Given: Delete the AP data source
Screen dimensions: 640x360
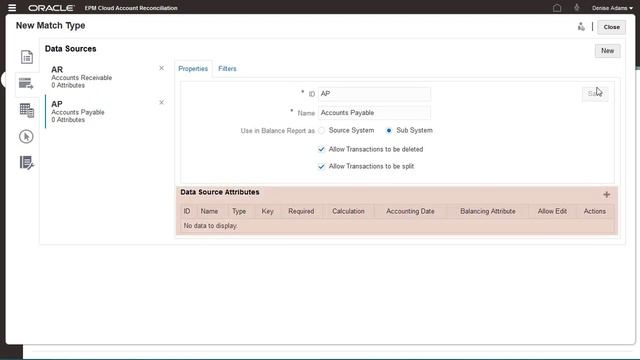Looking at the screenshot, I should tap(162, 102).
